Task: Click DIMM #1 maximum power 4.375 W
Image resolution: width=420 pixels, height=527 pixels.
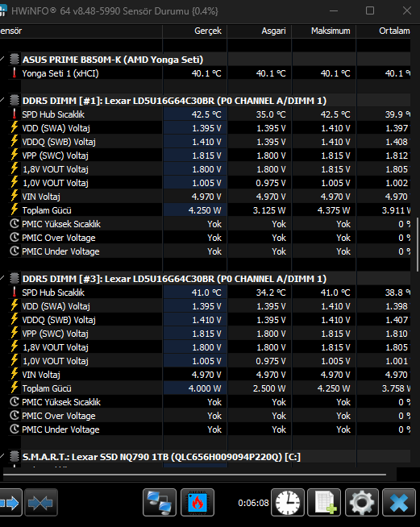Action: [x=334, y=210]
